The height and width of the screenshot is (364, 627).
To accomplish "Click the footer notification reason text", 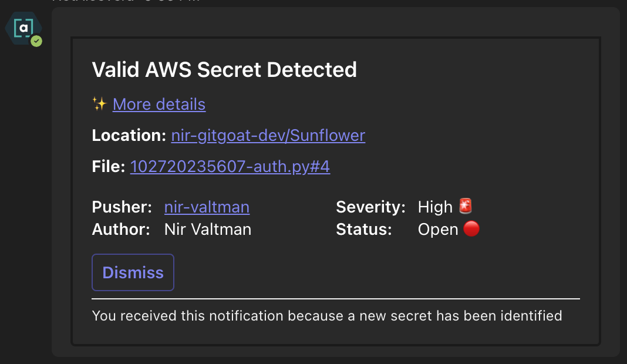I will click(x=327, y=316).
